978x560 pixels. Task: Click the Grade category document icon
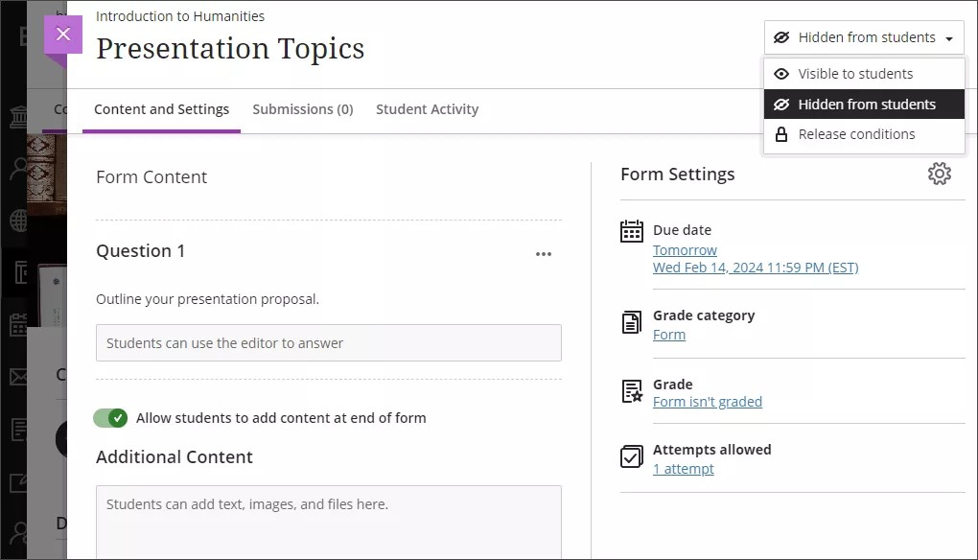pos(631,323)
